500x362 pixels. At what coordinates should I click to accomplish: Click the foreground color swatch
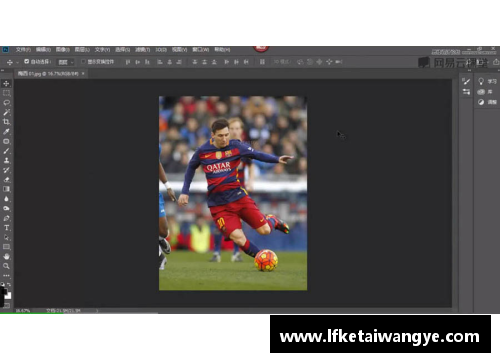(3, 291)
